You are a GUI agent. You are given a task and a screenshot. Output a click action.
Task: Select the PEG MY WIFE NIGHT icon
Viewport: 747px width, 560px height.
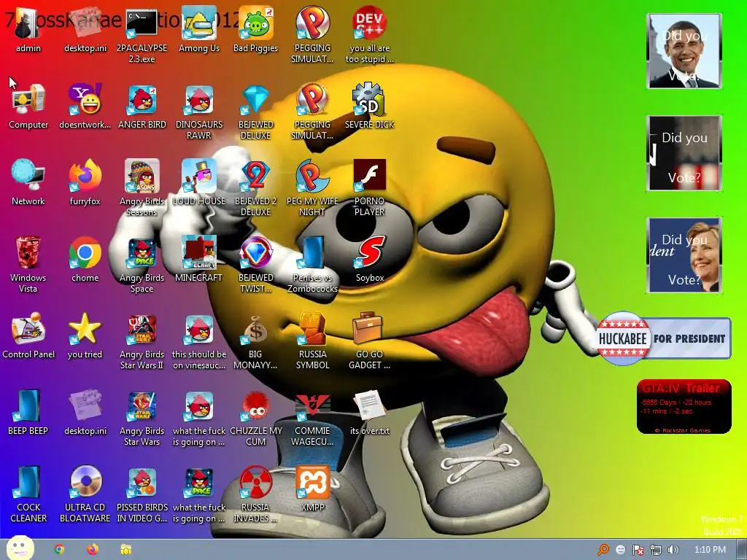point(312,176)
